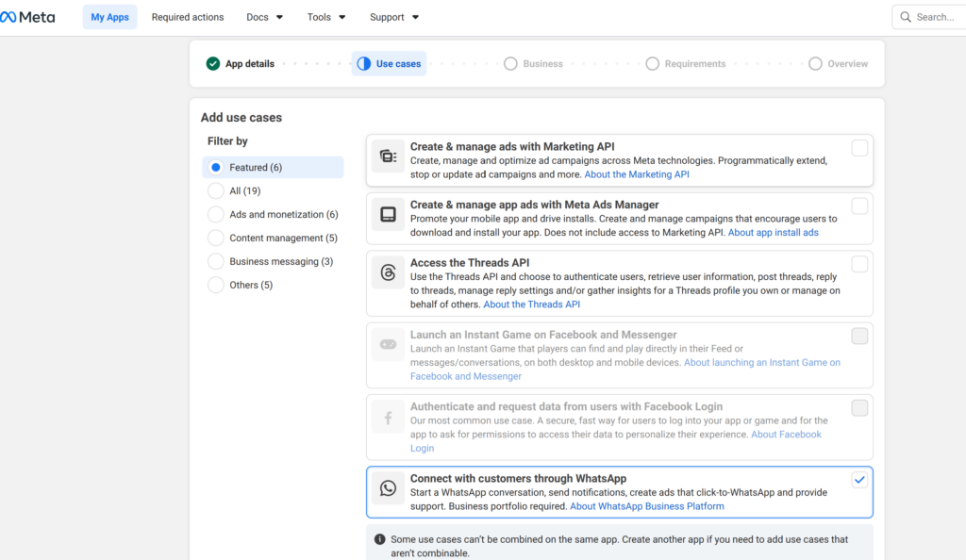
Task: Select Ads and monetization (6) filter
Action: click(x=216, y=214)
